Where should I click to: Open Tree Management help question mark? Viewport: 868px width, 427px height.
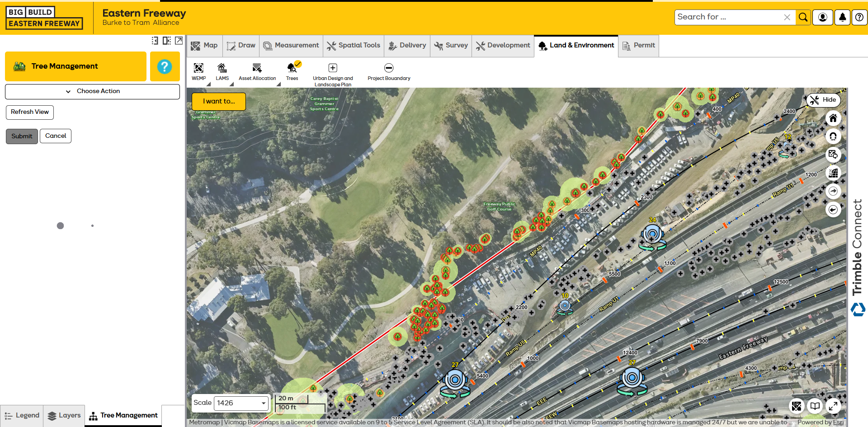pyautogui.click(x=165, y=66)
